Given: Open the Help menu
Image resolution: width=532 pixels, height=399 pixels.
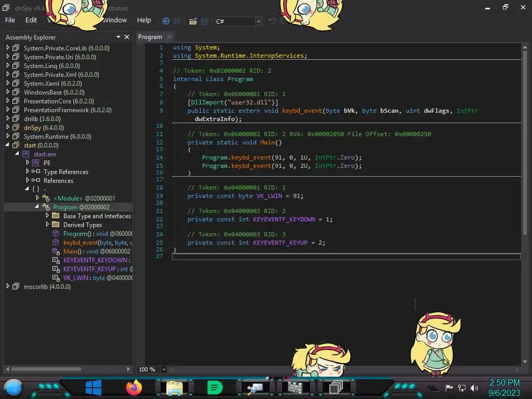Looking at the screenshot, I should (144, 20).
